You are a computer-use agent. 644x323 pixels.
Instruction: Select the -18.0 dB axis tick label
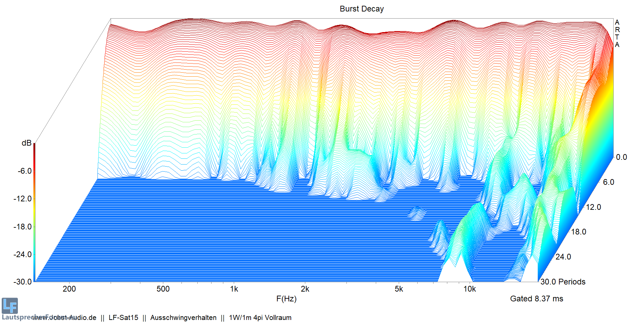[23, 227]
